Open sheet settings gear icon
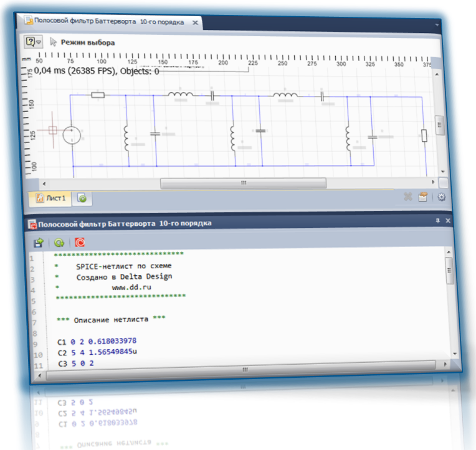This screenshot has width=476, height=450. coord(441,197)
